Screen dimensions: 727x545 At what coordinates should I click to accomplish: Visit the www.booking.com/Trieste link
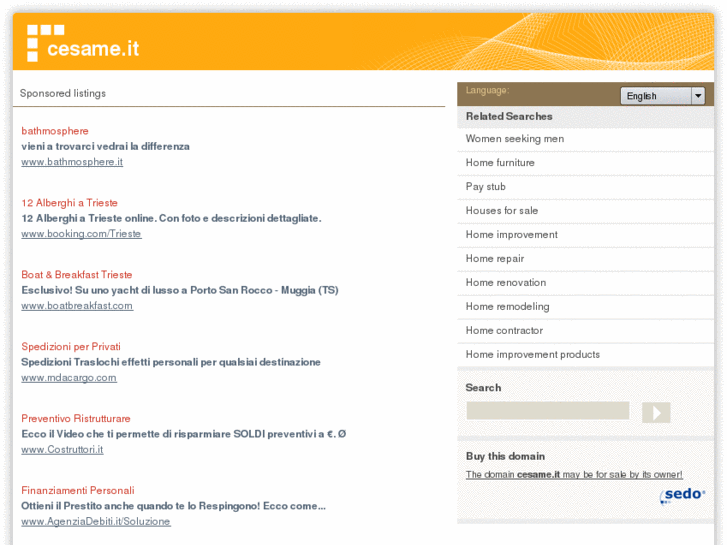click(81, 234)
